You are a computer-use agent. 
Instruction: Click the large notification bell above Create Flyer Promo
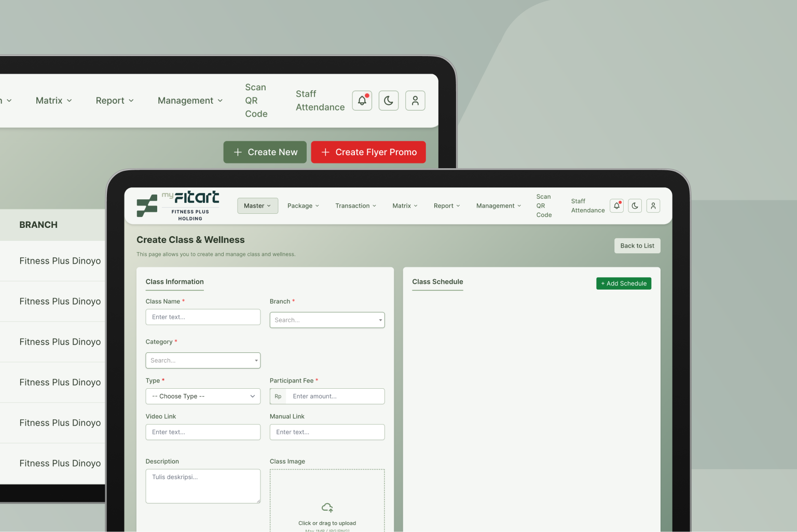pos(362,101)
